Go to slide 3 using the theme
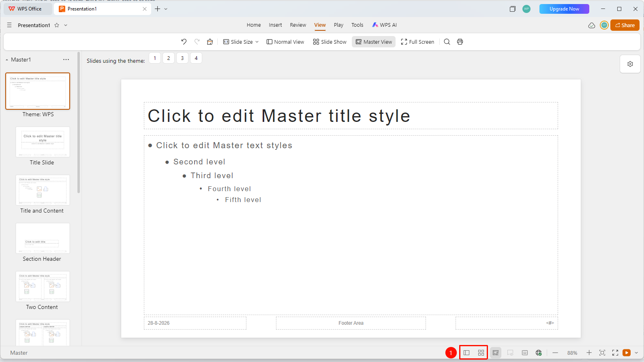This screenshot has width=644, height=362. pos(182,58)
